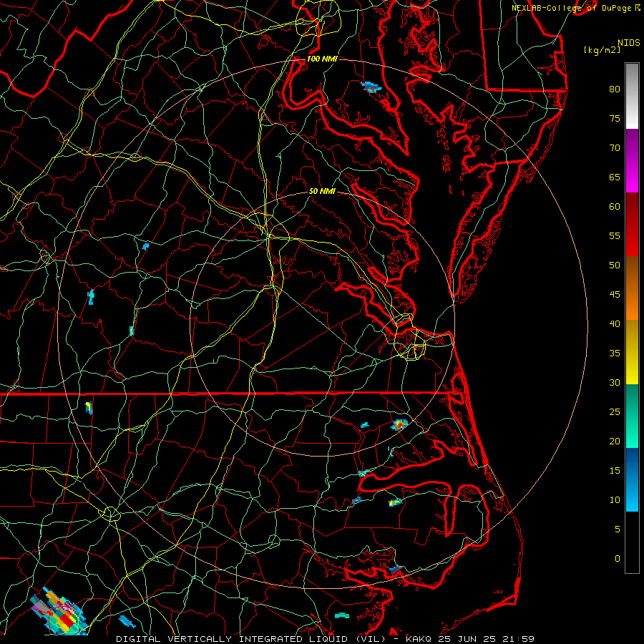
Task: Click the KAKQ 25 JUN 25 21:59 timestamp
Action: coord(470,639)
